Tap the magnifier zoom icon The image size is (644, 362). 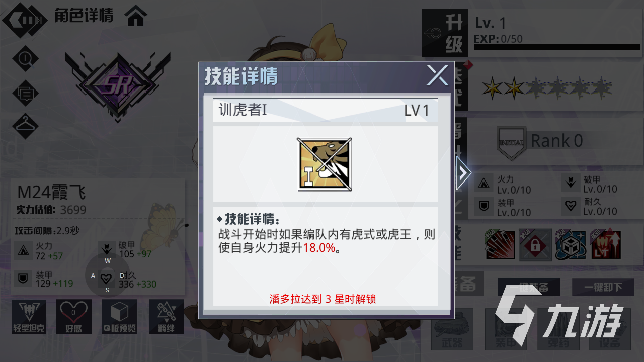pyautogui.click(x=25, y=58)
